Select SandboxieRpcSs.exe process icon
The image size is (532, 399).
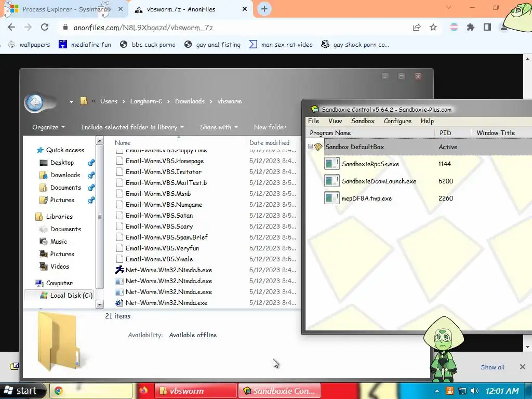tap(332, 164)
